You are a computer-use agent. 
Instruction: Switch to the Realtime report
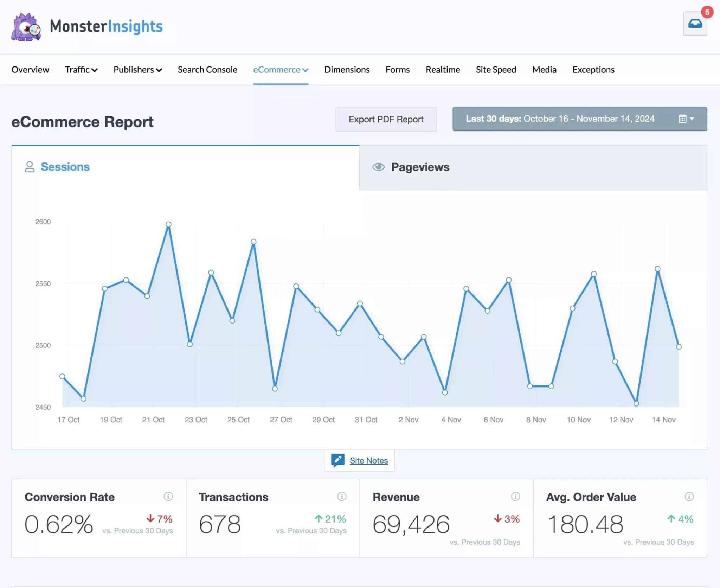[443, 69]
